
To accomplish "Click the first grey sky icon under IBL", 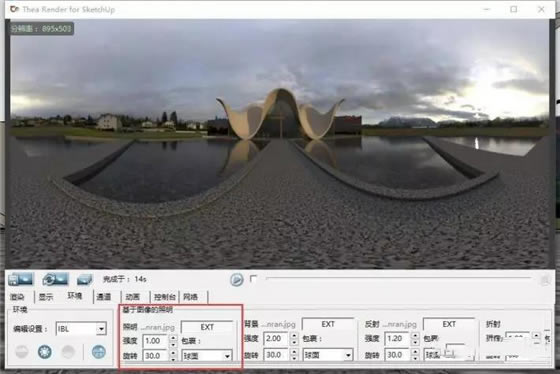I will [22, 352].
